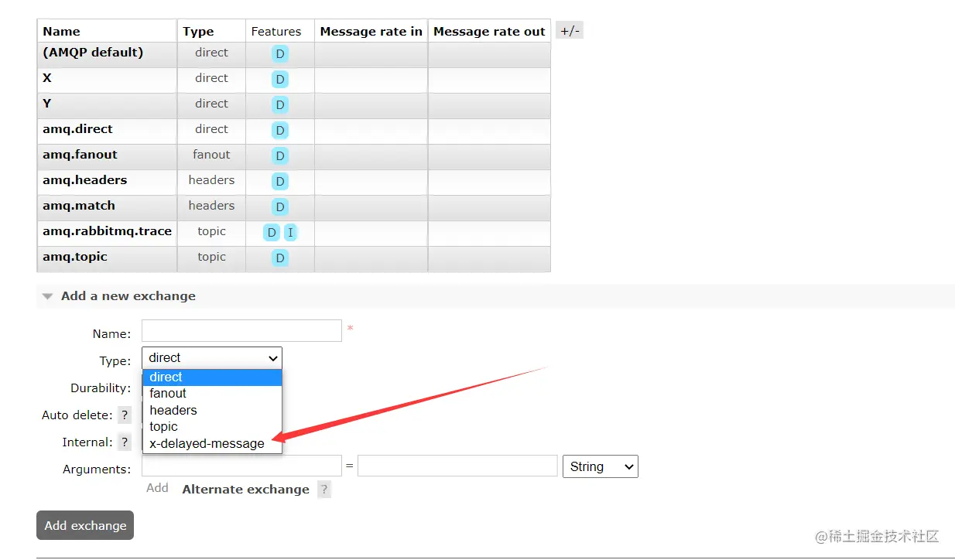Click the Alternate exchange link
The width and height of the screenshot is (955, 560).
(x=245, y=489)
